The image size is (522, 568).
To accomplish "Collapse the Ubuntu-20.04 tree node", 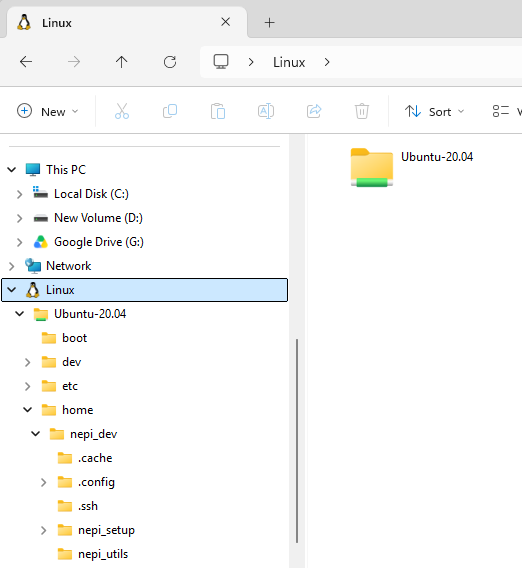I will pos(20,314).
